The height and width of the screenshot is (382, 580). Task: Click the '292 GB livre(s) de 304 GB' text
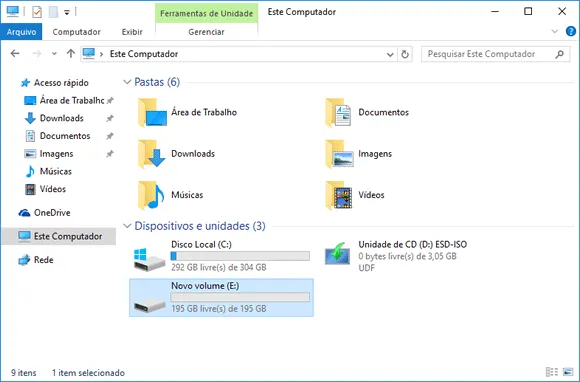point(219,267)
